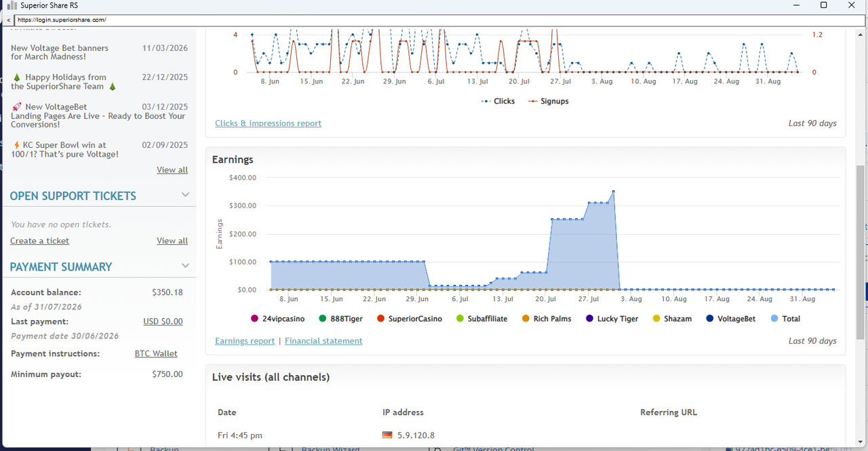
Task: Click the news date 11/03/2026
Action: click(165, 48)
